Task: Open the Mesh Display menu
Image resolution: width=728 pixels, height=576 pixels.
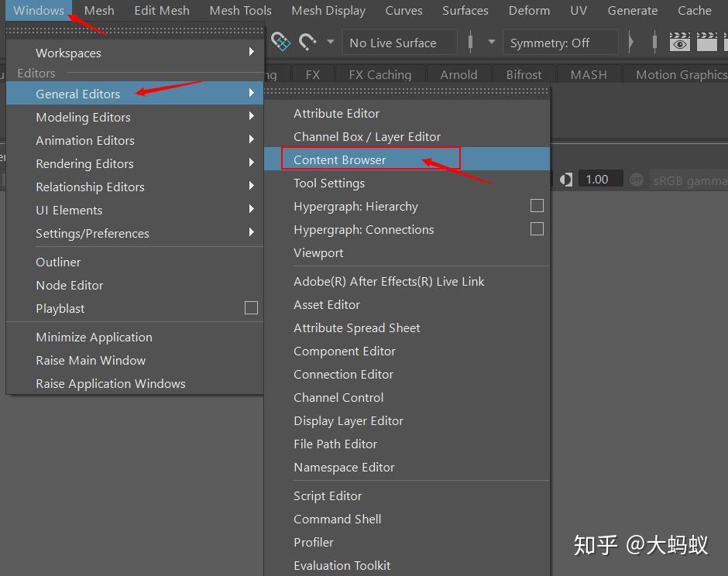Action: tap(328, 10)
